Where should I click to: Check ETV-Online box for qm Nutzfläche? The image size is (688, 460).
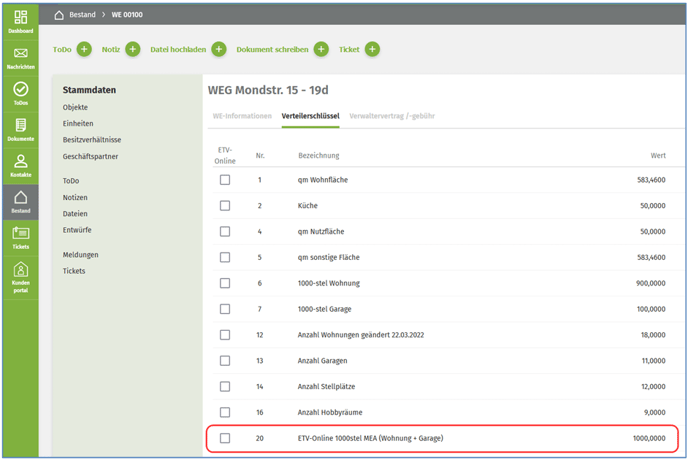click(225, 231)
